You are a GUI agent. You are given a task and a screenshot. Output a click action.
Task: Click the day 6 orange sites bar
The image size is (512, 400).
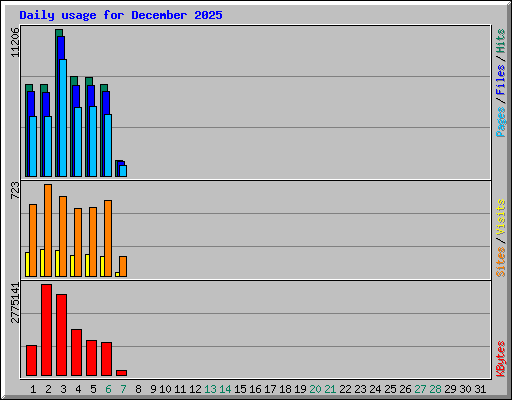click(108, 238)
